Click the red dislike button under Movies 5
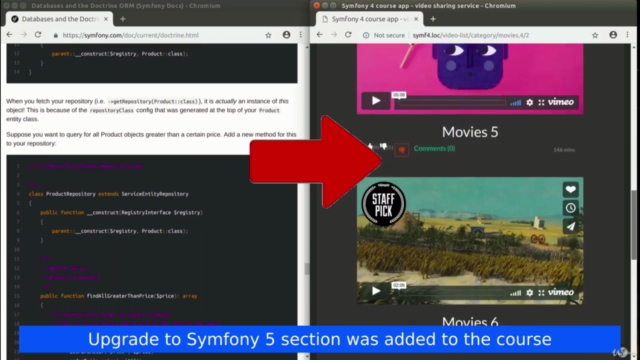This screenshot has width=640, height=360. 402,150
